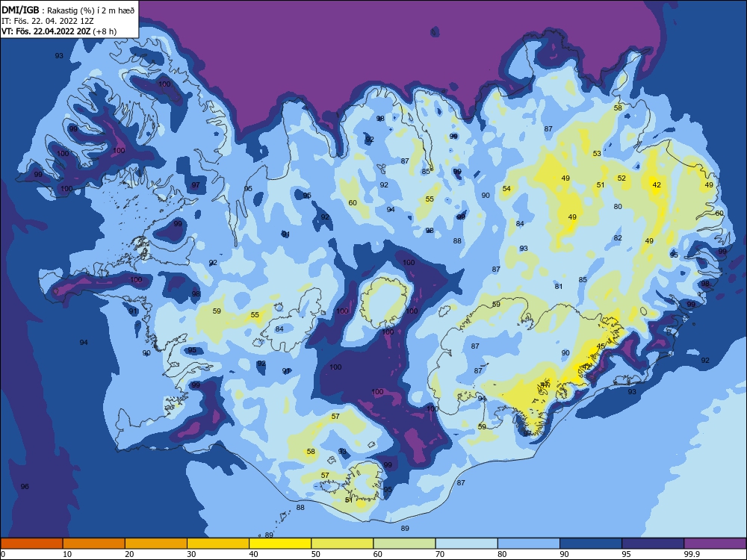Click the '0' tick label in the legend
Screen dimensions: 747x560
3,554
